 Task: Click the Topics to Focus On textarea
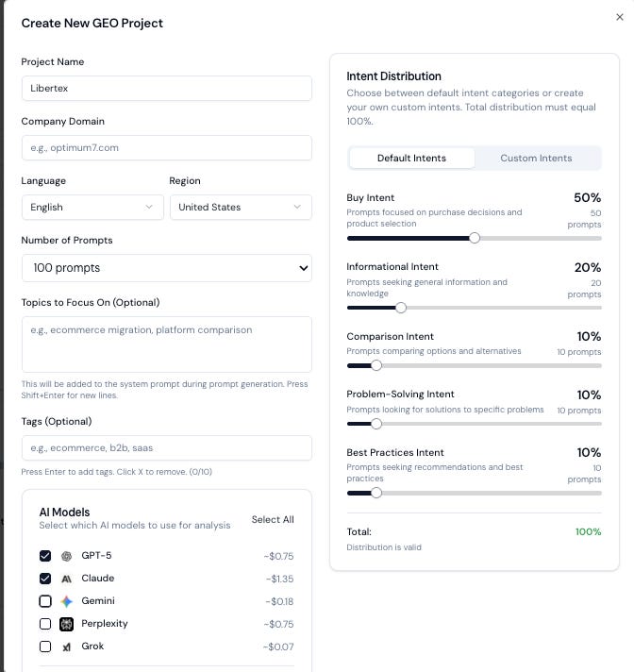pos(167,344)
